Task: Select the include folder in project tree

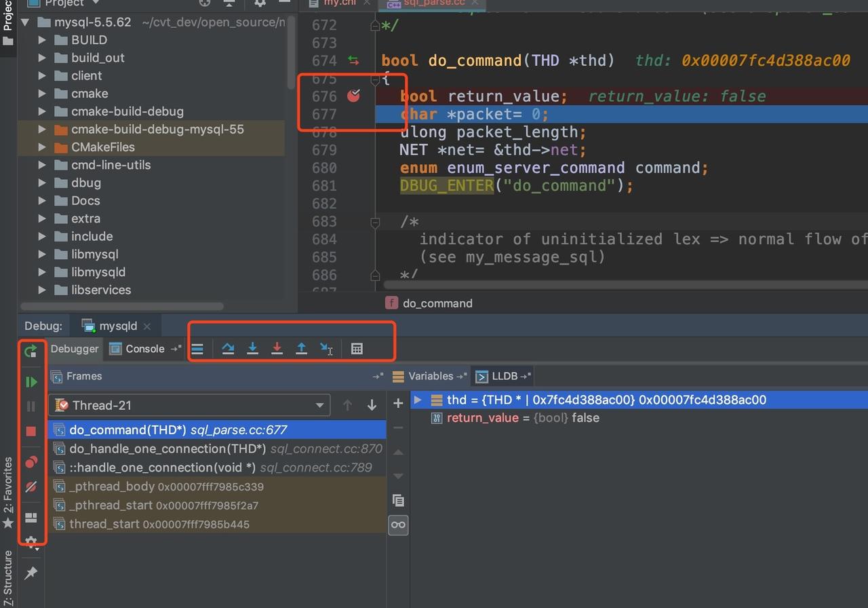Action: click(92, 236)
